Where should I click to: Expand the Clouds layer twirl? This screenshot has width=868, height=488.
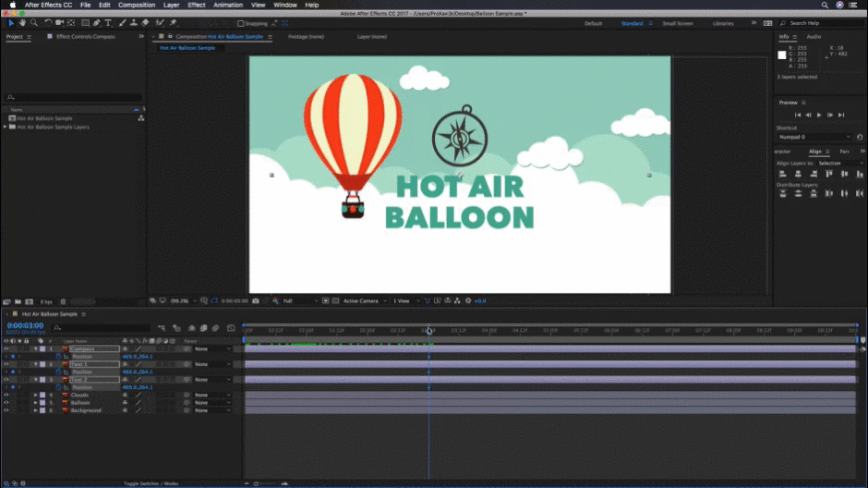tap(35, 395)
